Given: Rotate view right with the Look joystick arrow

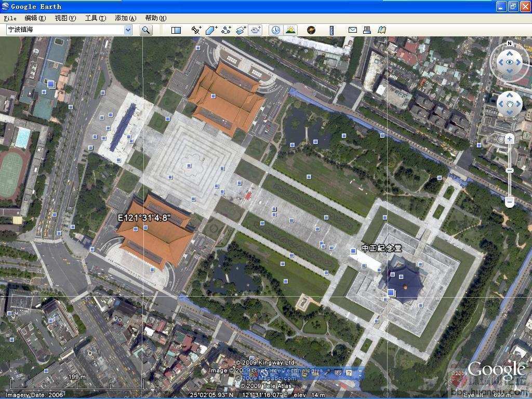Looking at the screenshot, I should tap(518, 62).
